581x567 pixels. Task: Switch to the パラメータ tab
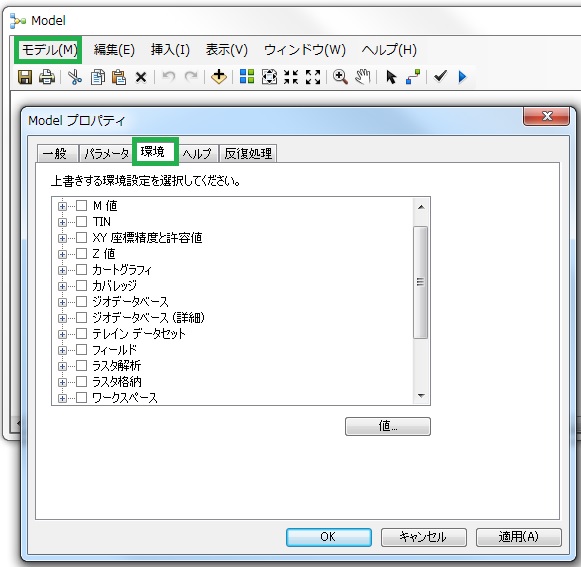coord(106,153)
